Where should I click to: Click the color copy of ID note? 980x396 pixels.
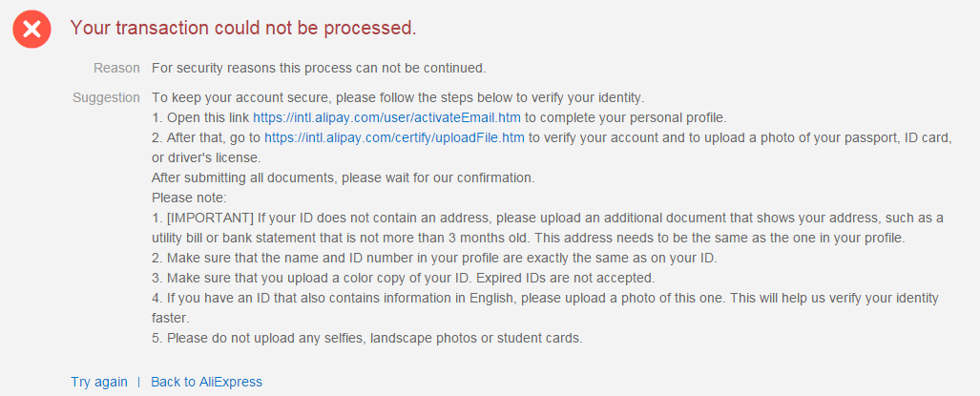(405, 278)
